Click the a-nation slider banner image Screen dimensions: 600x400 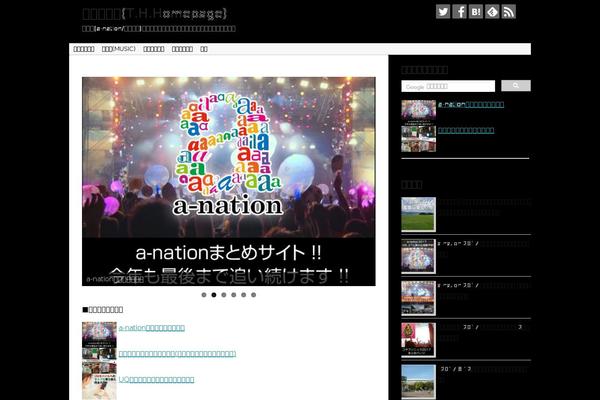pyautogui.click(x=229, y=181)
